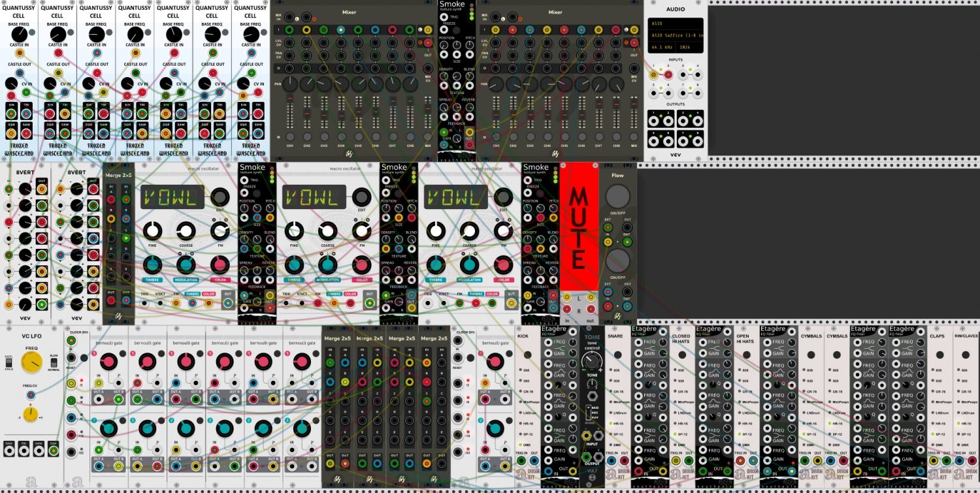
Task: Click the big red MUTE button
Action: point(578,225)
